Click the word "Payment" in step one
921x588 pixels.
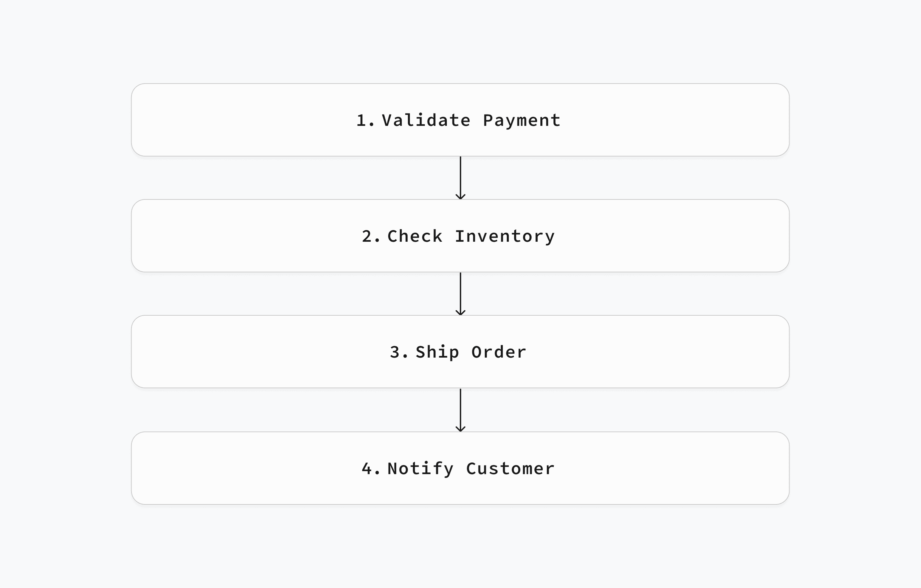click(x=522, y=121)
